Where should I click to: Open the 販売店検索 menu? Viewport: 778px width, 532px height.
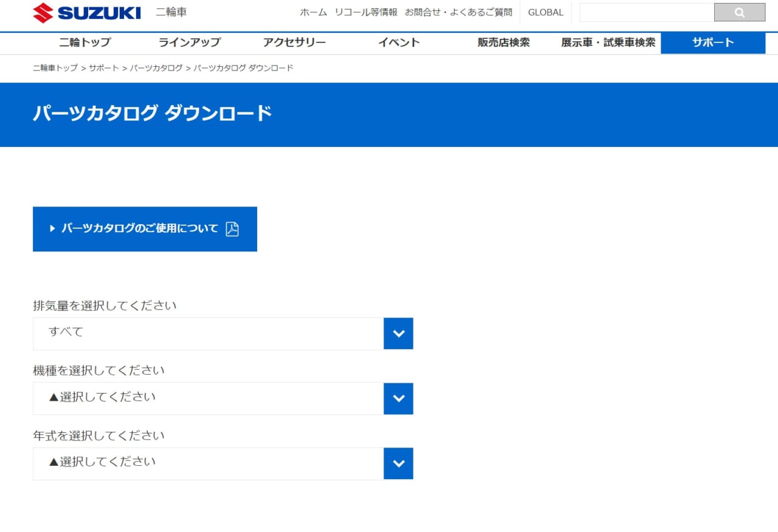503,43
